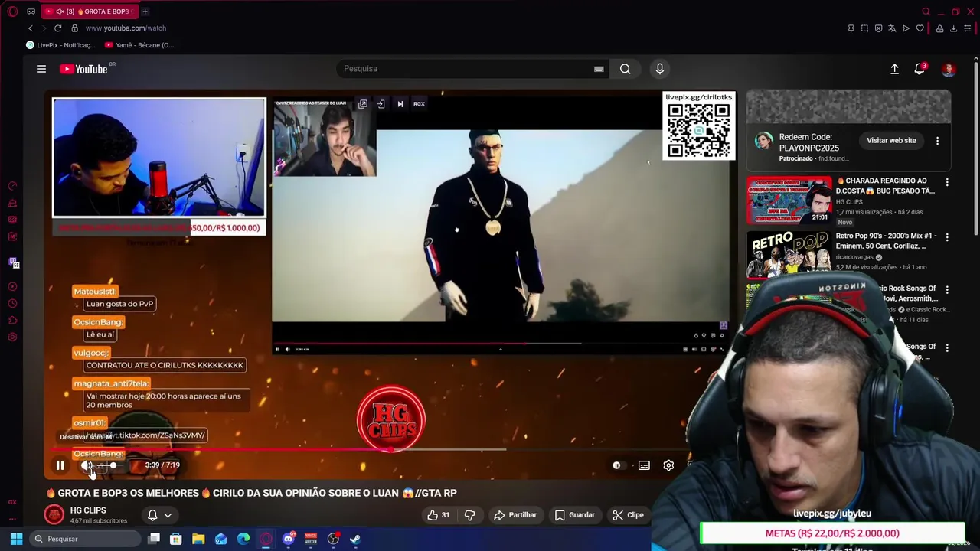Open the Yamê - Bécane bookmark
The height and width of the screenshot is (551, 980).
click(x=139, y=45)
